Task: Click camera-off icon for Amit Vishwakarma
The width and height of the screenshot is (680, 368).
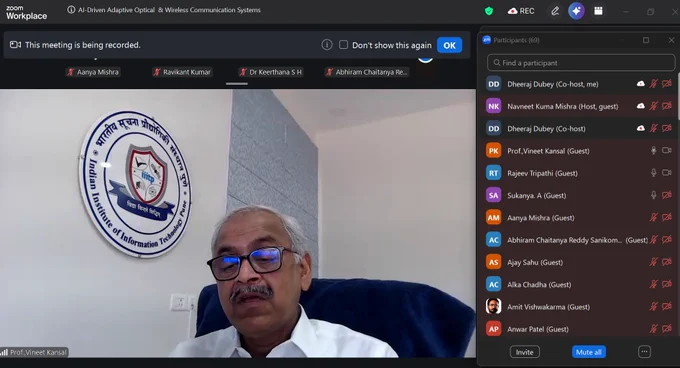Action: (x=667, y=306)
